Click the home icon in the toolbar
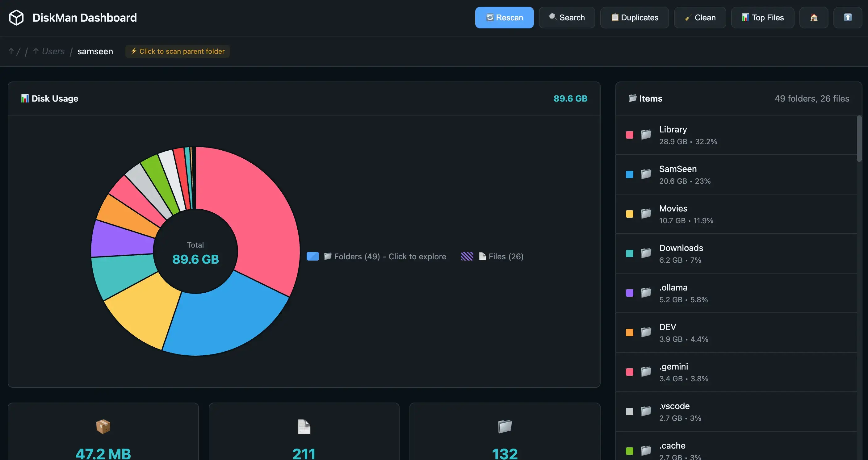This screenshot has width=868, height=460. point(814,18)
